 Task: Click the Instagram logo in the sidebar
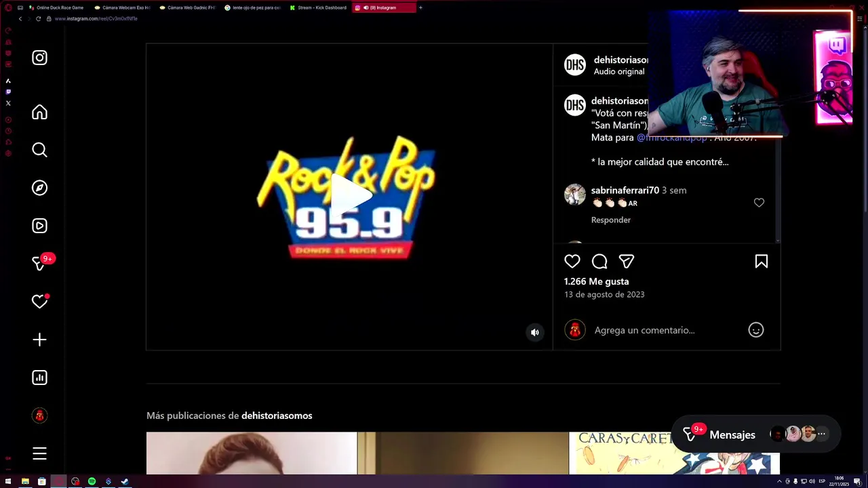[x=39, y=58]
